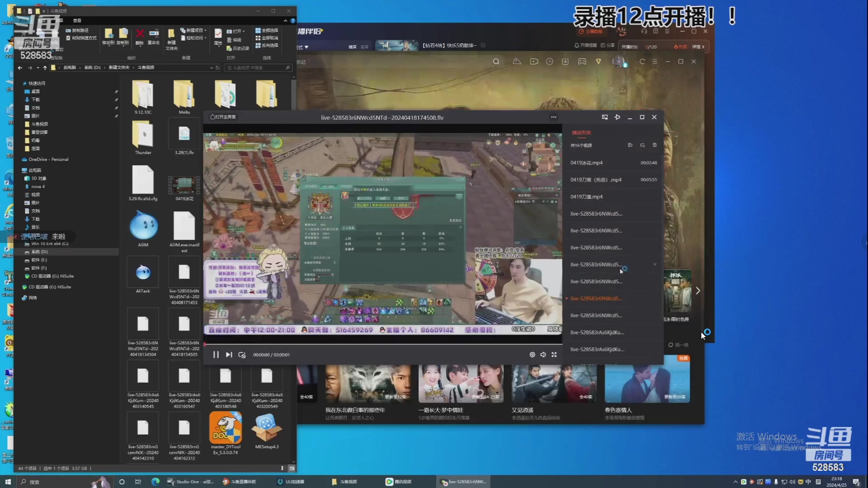Collapse the Explorer ribbon chevron
868x488 pixels.
click(285, 21)
